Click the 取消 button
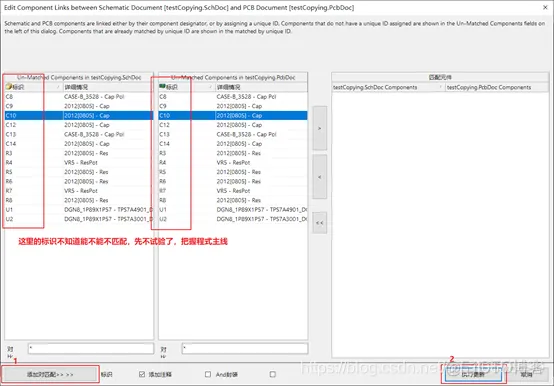Image resolution: width=554 pixels, height=386 pixels. [x=526, y=375]
